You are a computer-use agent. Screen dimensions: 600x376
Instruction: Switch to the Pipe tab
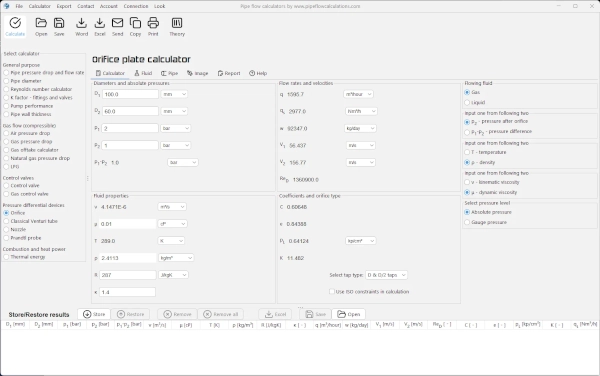169,73
